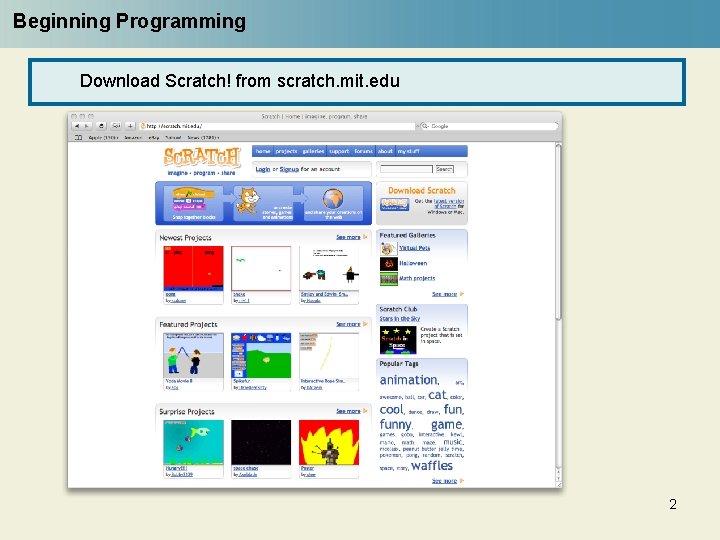Open the support tab
Screen dimensions: 720x540
pyautogui.click(x=339, y=151)
